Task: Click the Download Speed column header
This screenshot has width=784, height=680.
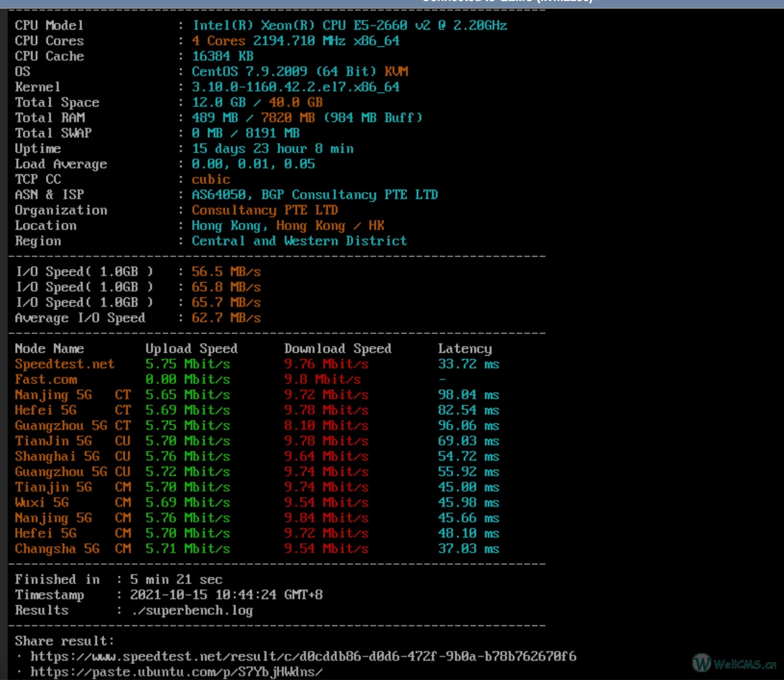Action: (x=338, y=349)
